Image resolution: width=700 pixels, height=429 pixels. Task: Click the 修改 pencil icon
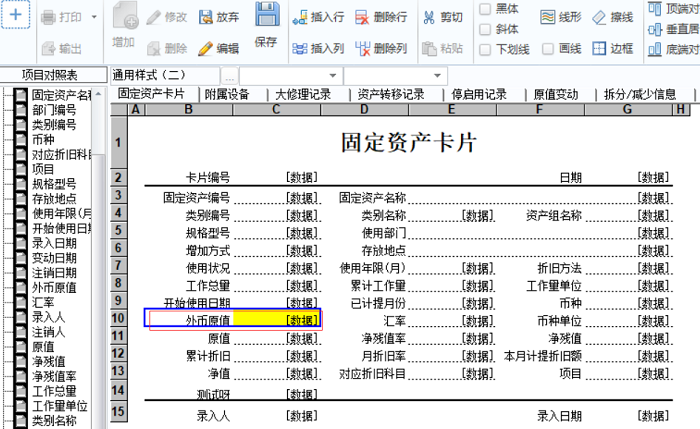154,17
